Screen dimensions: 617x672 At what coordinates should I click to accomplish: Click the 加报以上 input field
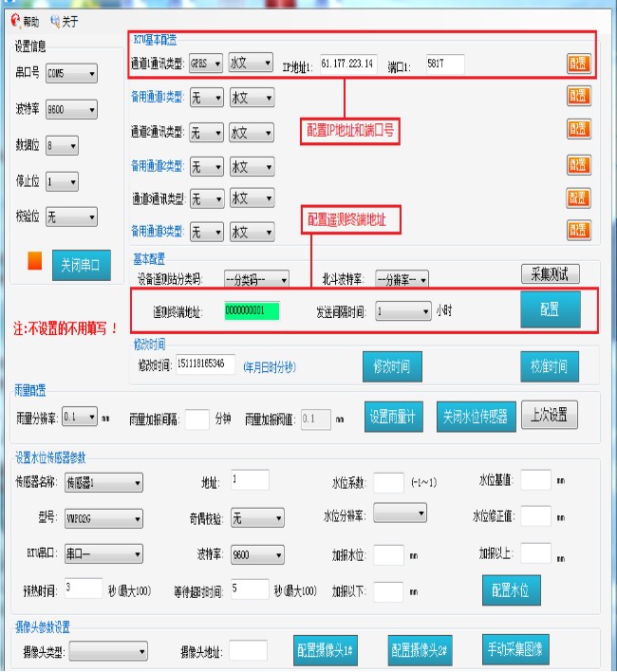click(536, 552)
